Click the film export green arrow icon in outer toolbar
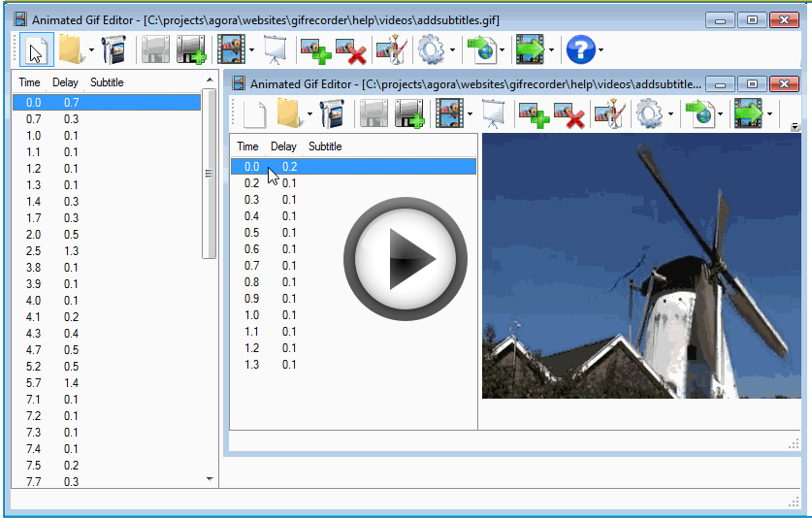The height and width of the screenshot is (518, 812). click(531, 50)
